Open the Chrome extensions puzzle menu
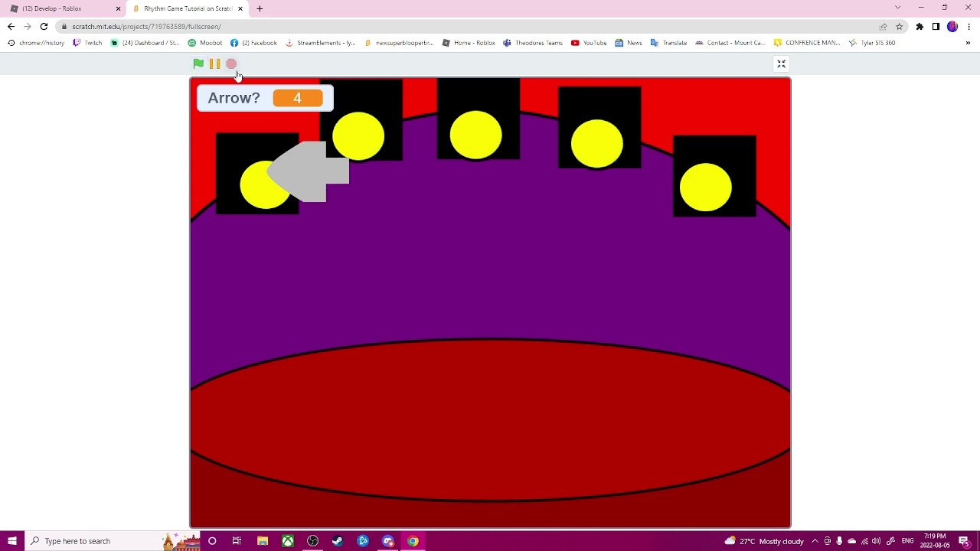 [920, 27]
